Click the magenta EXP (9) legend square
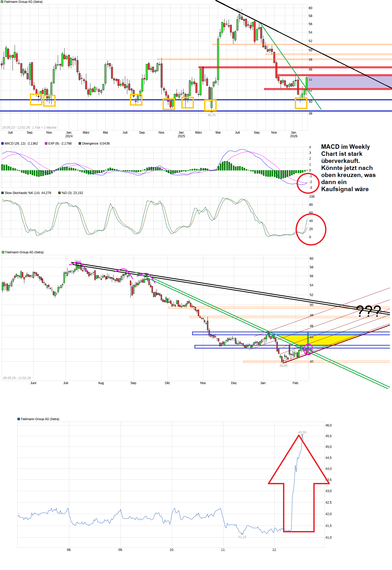 coord(46,144)
